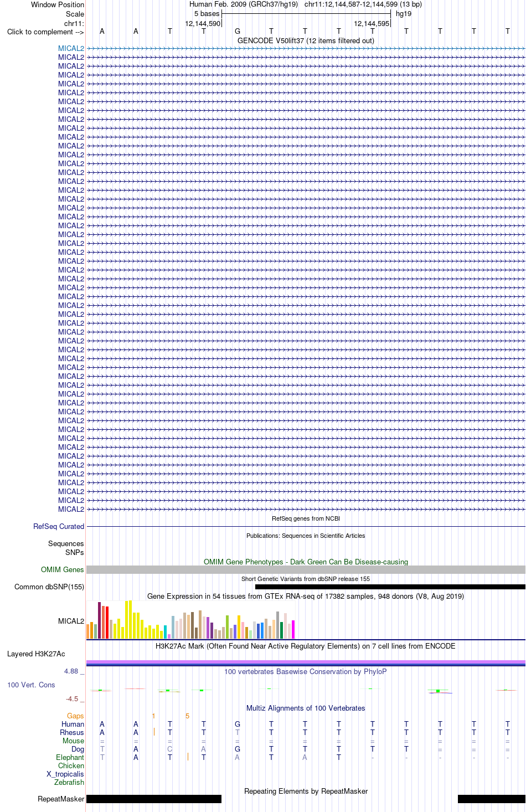
Task: Click the hg19 label beside scale bar
Action: click(404, 14)
